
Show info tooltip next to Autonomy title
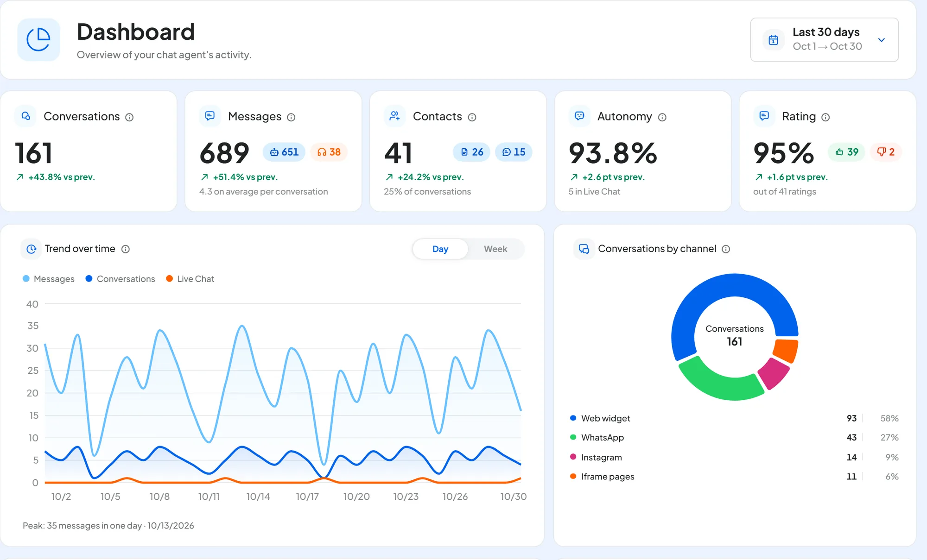662,117
